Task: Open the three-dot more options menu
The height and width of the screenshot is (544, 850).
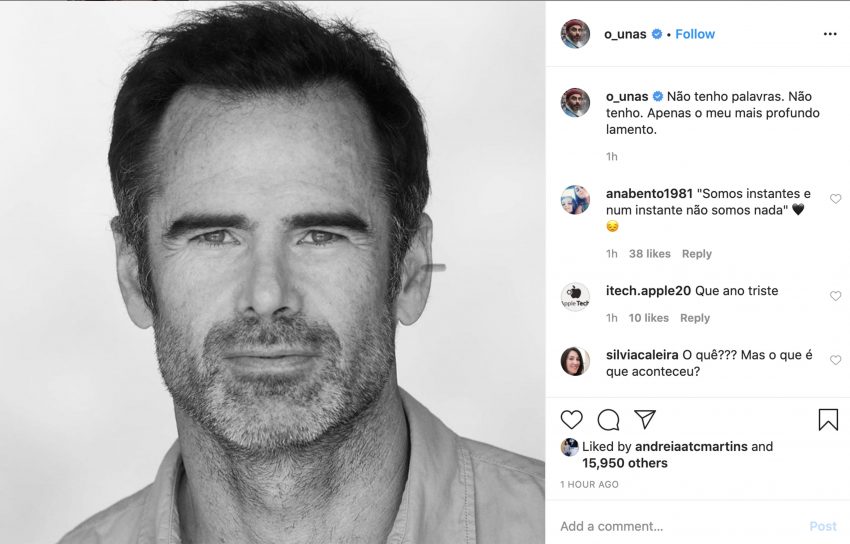Action: point(829,34)
